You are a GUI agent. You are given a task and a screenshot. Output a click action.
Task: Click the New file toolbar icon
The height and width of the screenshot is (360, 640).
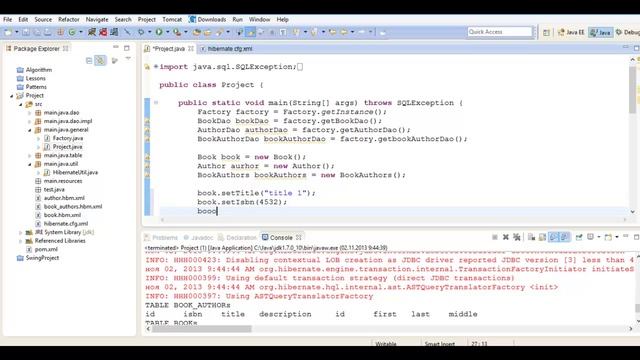pos(8,32)
